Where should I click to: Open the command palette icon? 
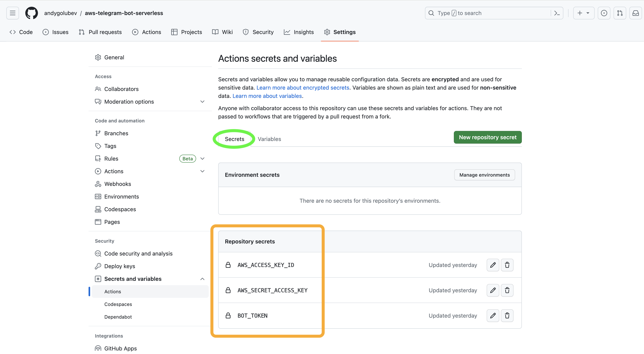pyautogui.click(x=557, y=13)
